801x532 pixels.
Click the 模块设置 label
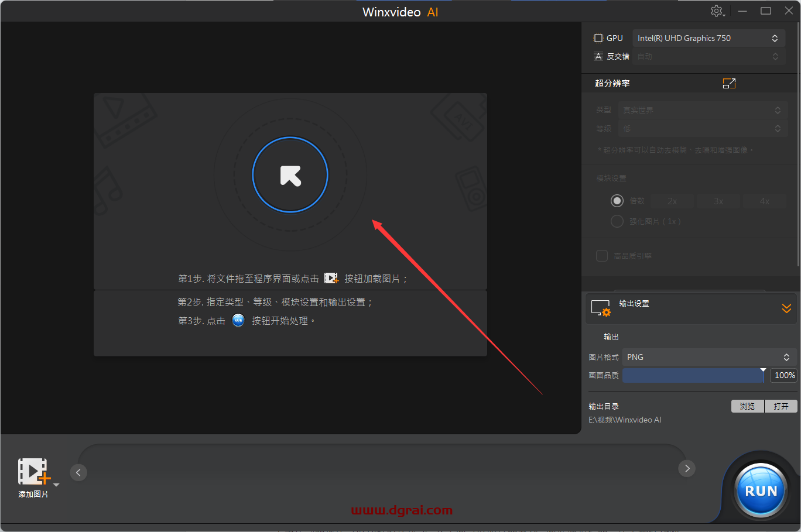pos(611,179)
